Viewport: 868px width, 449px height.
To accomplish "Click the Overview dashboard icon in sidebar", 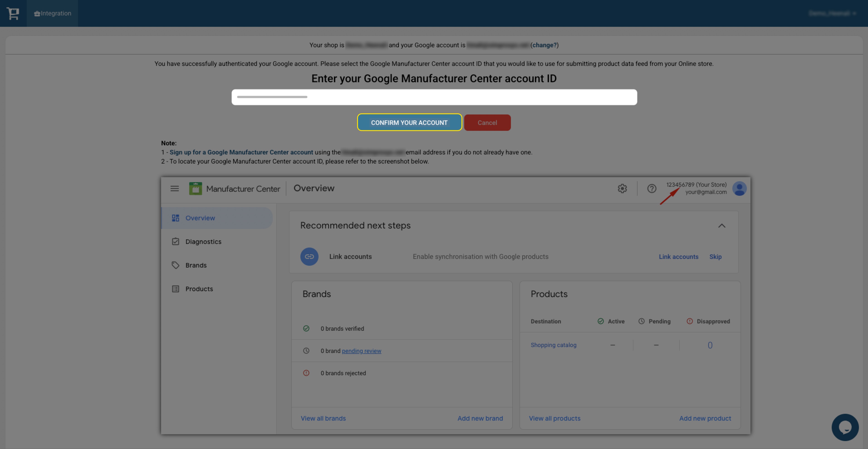I will click(x=176, y=218).
